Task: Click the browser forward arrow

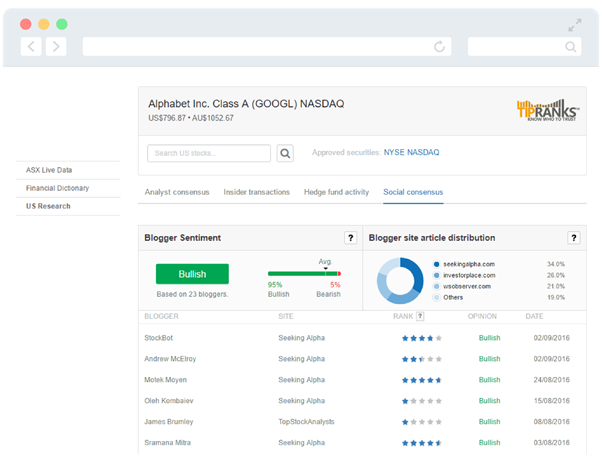Action: pyautogui.click(x=56, y=46)
